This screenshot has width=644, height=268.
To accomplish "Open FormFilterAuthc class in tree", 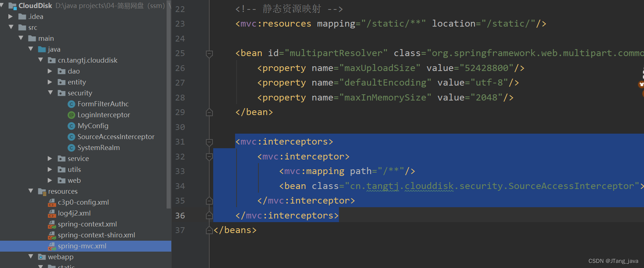I will point(103,104).
